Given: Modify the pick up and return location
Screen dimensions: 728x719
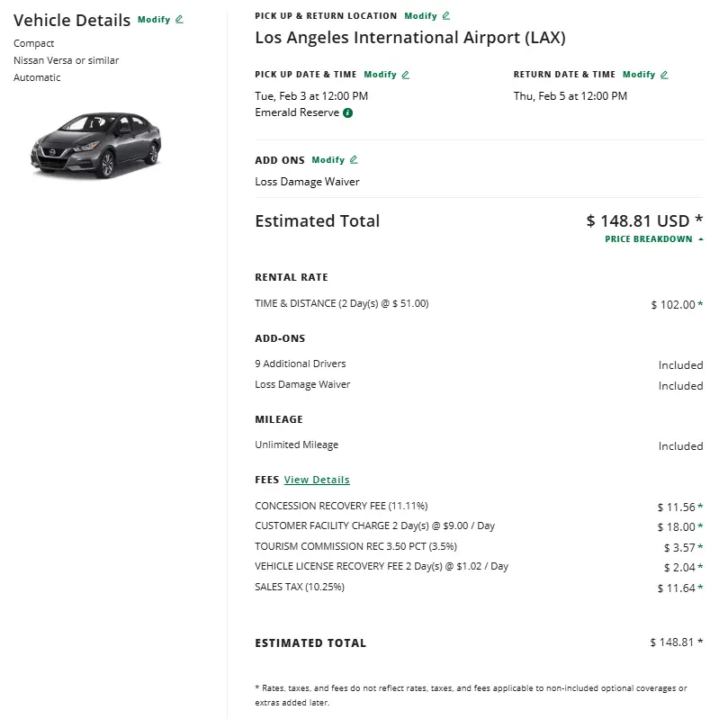Looking at the screenshot, I should point(420,15).
